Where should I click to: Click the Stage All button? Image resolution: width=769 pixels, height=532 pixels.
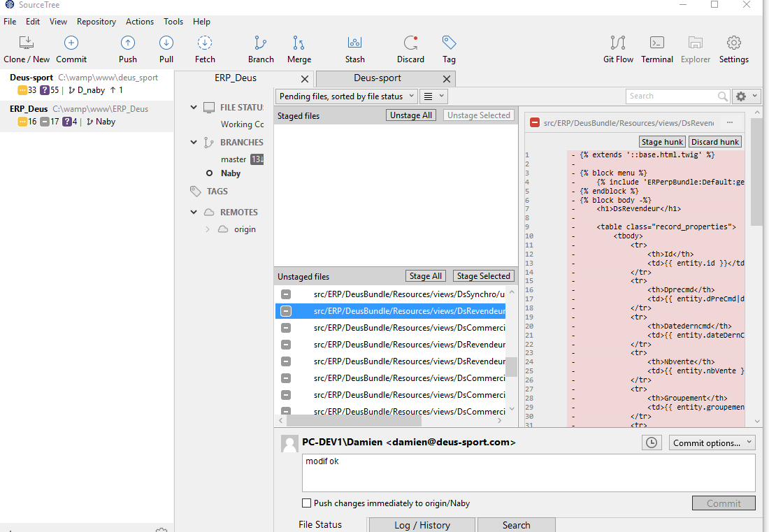click(426, 276)
